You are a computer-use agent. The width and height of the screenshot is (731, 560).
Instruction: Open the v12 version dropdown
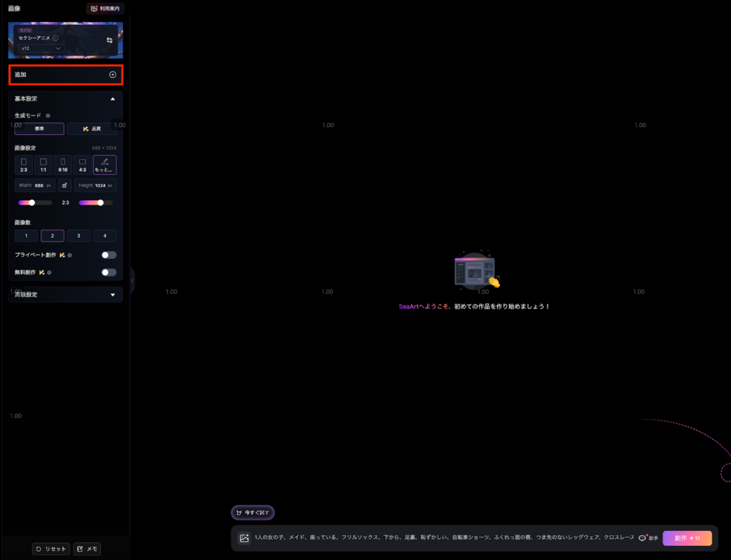pyautogui.click(x=41, y=48)
